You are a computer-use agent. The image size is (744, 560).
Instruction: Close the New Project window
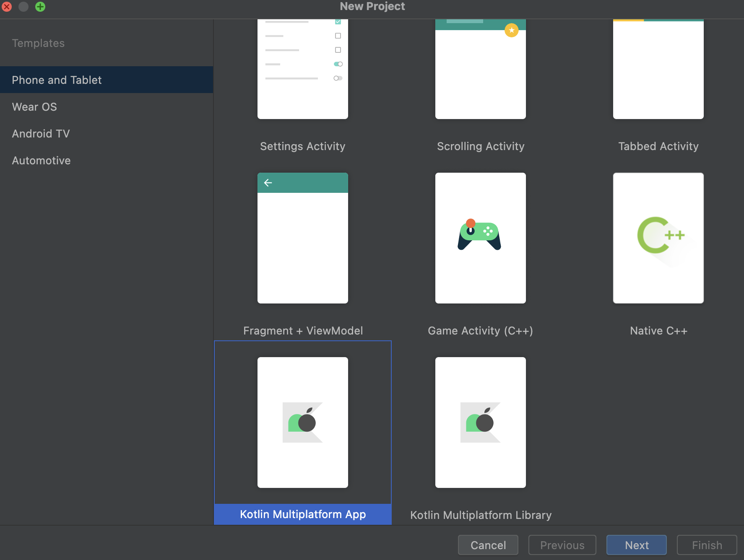7,7
